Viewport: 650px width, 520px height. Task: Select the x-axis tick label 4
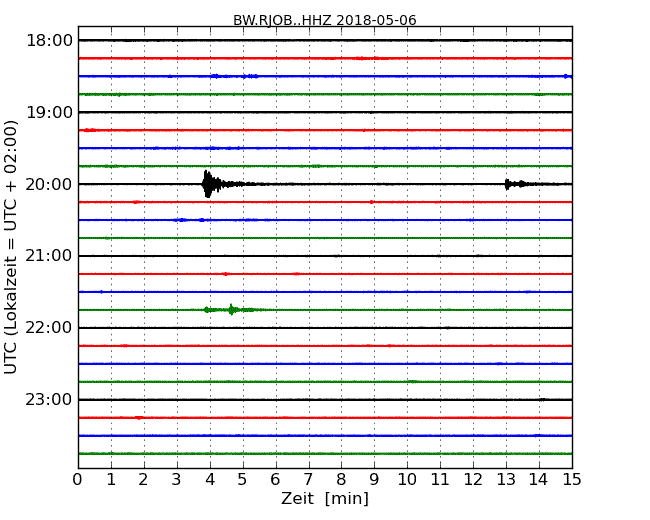[x=210, y=480]
